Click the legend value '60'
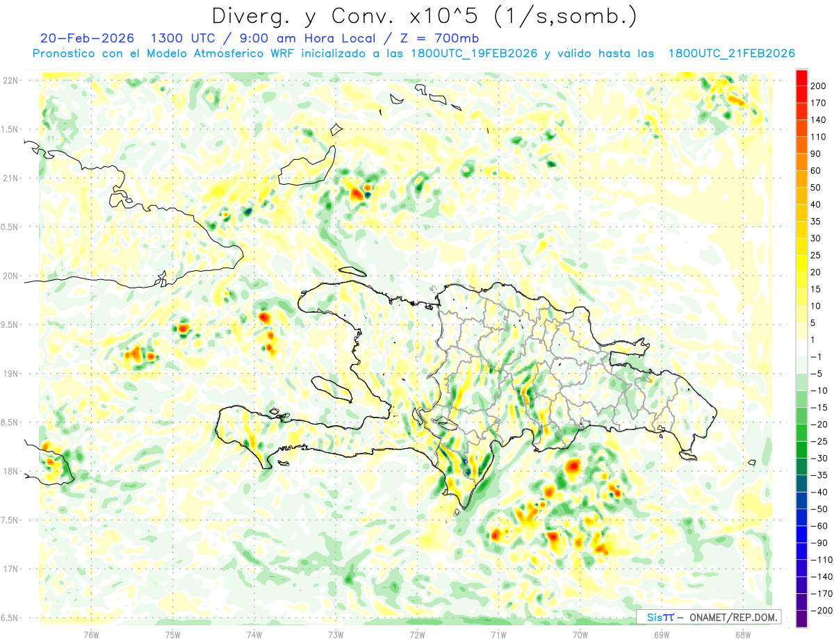The height and width of the screenshot is (644, 834). (x=816, y=171)
